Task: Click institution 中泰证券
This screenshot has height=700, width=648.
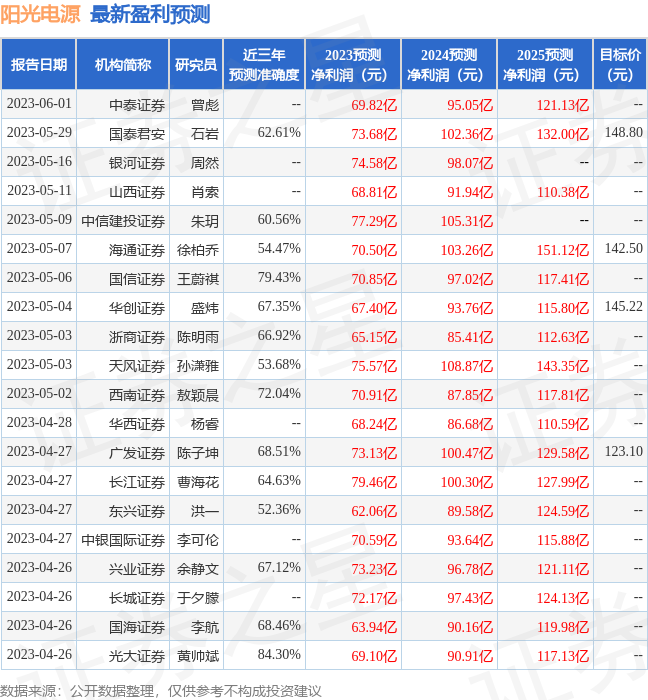Action: pyautogui.click(x=137, y=105)
